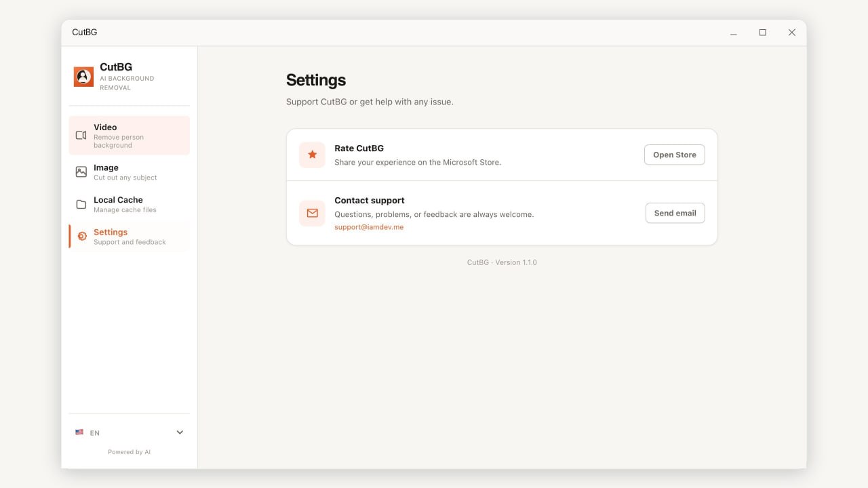868x488 pixels.
Task: Click the Send email button
Action: pos(675,213)
